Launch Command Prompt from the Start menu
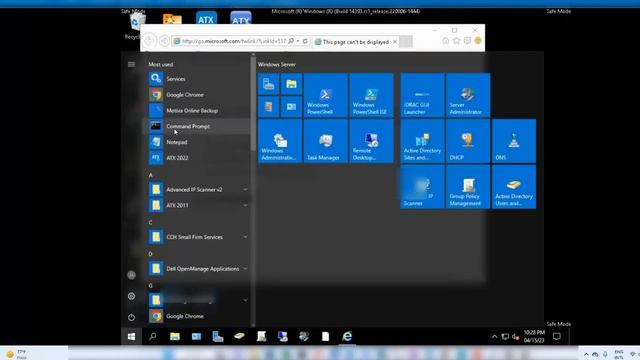The image size is (640, 360). (x=198, y=126)
